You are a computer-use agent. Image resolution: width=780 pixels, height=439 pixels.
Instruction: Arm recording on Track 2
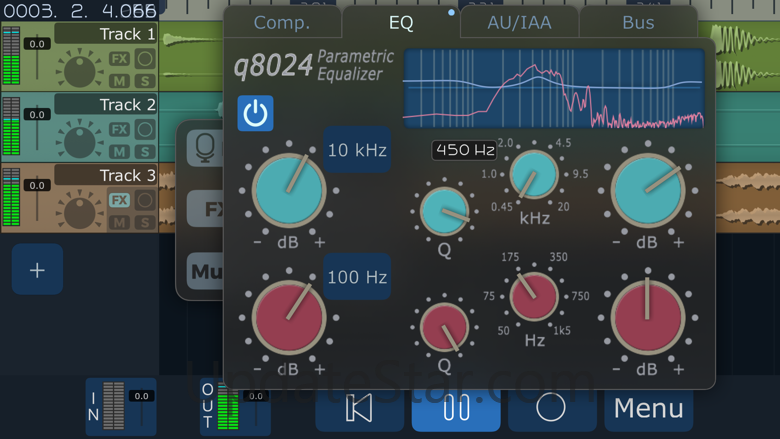145,130
